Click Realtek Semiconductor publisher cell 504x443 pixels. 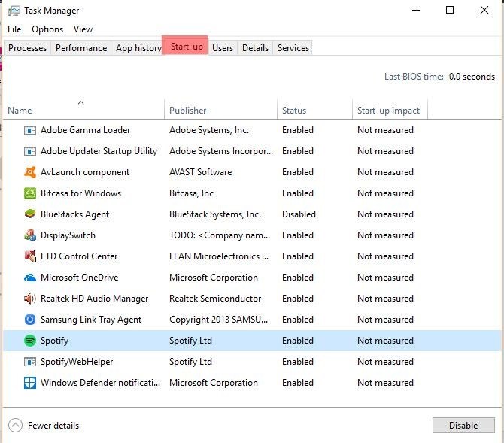click(x=214, y=299)
